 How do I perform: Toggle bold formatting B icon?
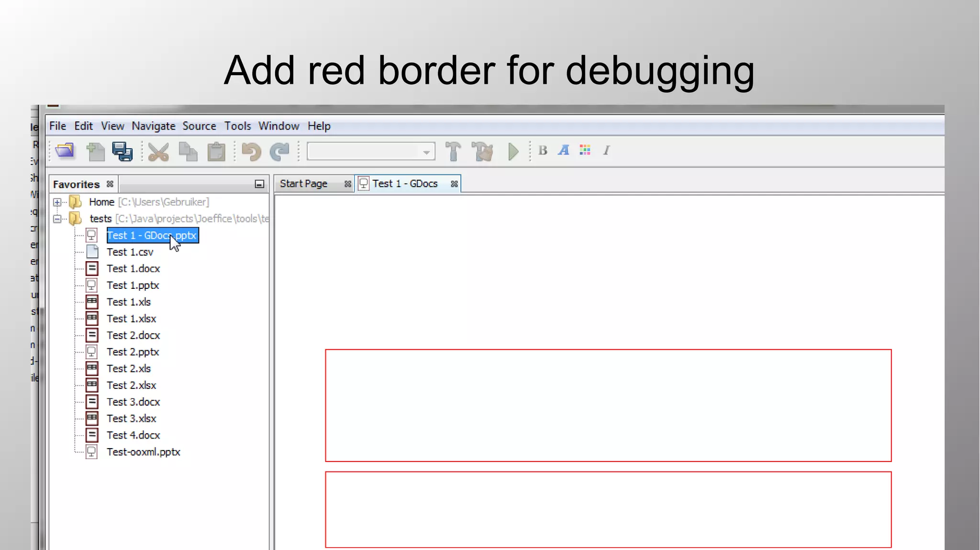tap(543, 150)
